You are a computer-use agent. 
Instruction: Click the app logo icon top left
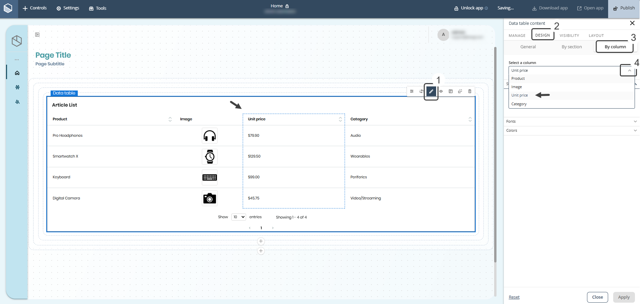point(8,8)
